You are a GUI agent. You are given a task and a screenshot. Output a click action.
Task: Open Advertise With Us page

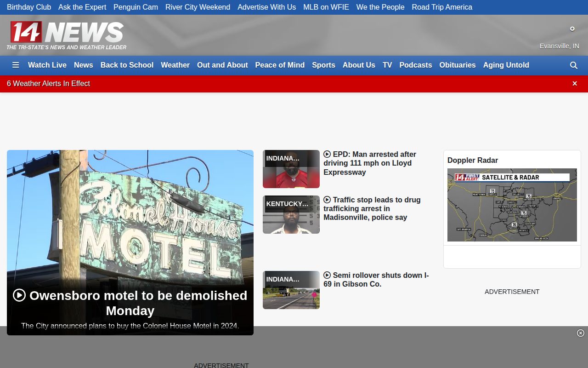pos(266,7)
